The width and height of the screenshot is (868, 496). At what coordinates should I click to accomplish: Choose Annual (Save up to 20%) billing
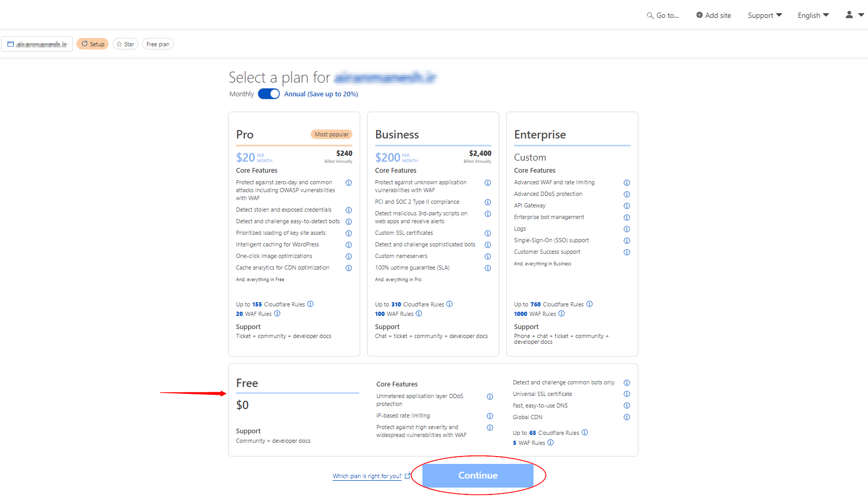pyautogui.click(x=321, y=94)
